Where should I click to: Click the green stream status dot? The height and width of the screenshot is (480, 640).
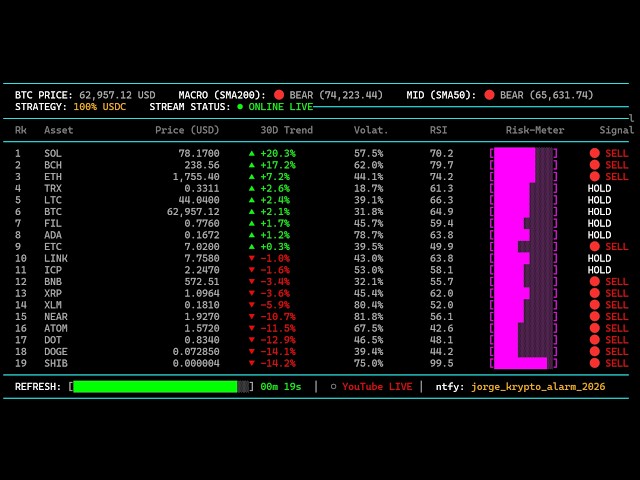(x=240, y=107)
